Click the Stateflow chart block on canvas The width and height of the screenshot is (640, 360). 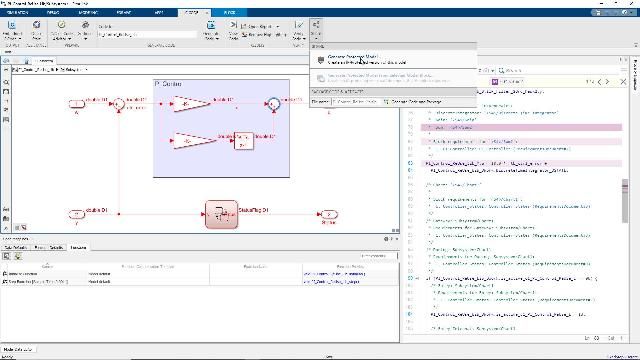[221, 214]
